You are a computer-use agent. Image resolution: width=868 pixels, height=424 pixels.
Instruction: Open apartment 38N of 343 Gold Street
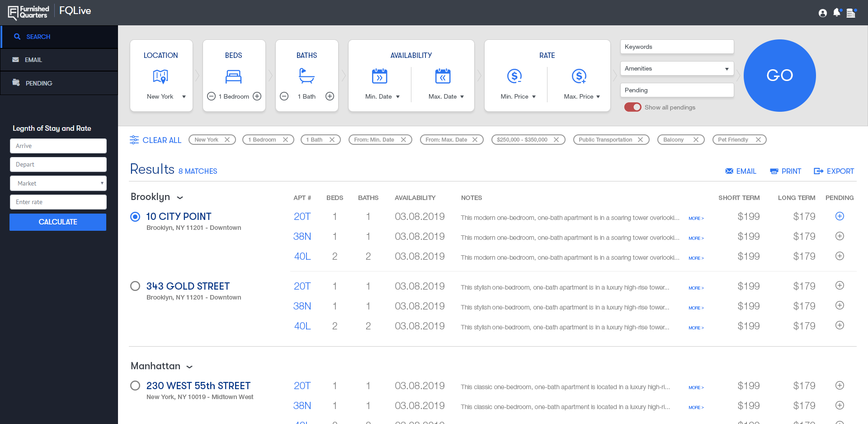point(302,306)
